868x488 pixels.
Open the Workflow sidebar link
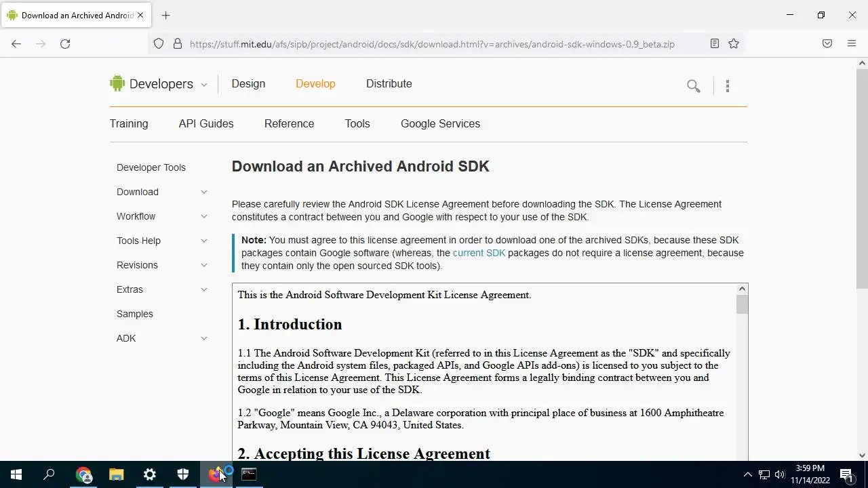(136, 216)
